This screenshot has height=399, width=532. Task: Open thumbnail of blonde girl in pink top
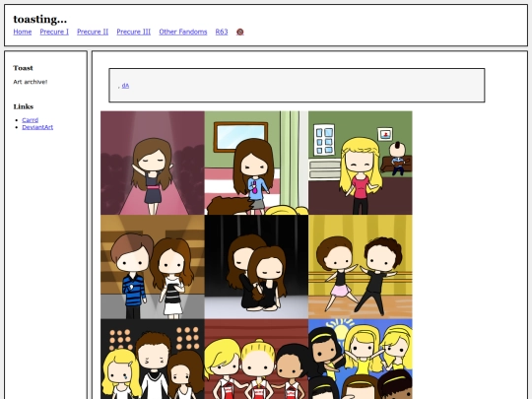(361, 163)
